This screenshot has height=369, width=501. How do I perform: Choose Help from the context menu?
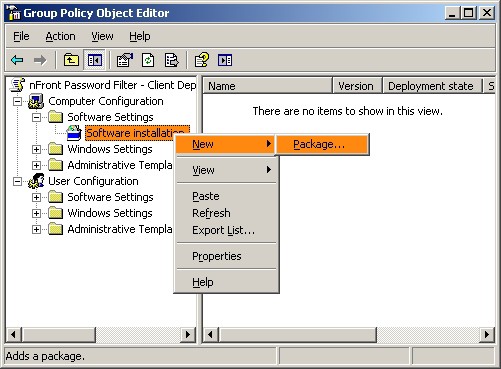pyautogui.click(x=226, y=282)
